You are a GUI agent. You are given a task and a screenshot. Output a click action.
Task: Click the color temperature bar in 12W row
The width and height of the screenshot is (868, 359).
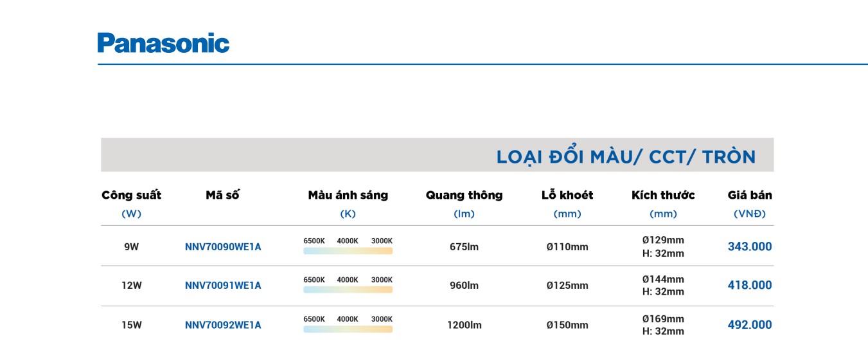(x=348, y=290)
